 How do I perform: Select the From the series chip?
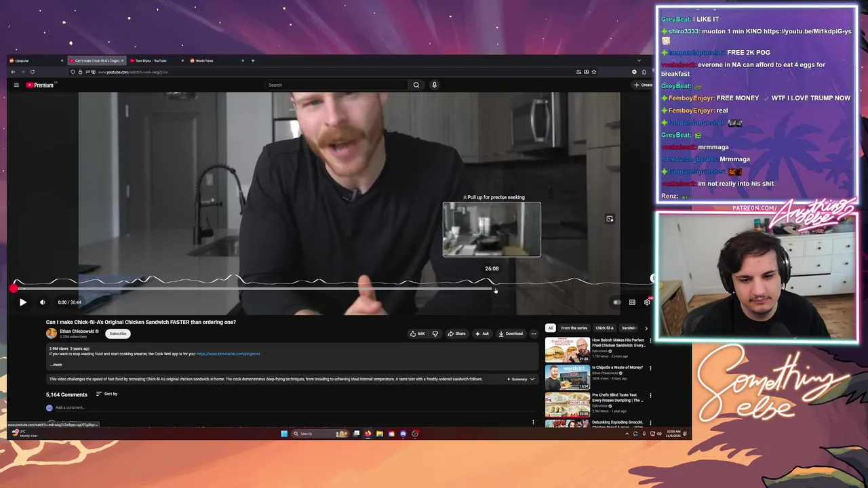(574, 328)
